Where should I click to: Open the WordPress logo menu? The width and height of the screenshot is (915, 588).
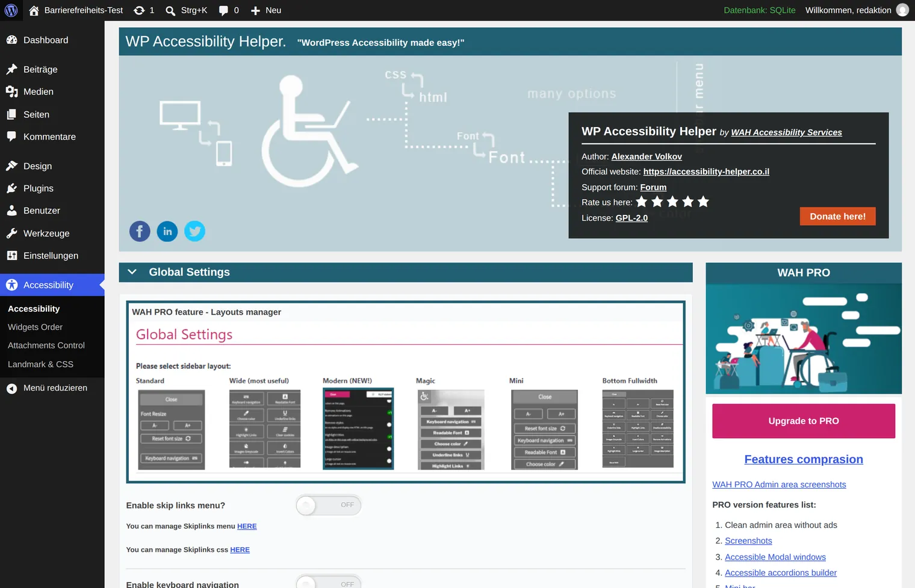tap(11, 10)
